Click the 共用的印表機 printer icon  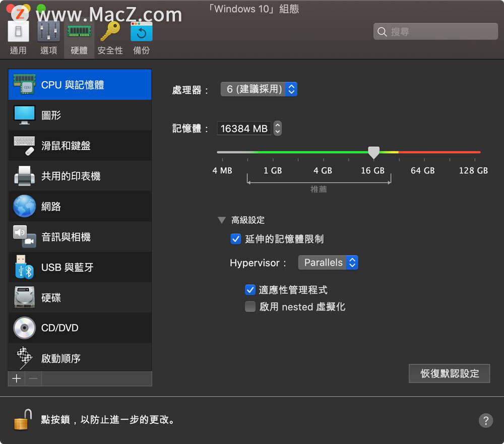[x=24, y=176]
